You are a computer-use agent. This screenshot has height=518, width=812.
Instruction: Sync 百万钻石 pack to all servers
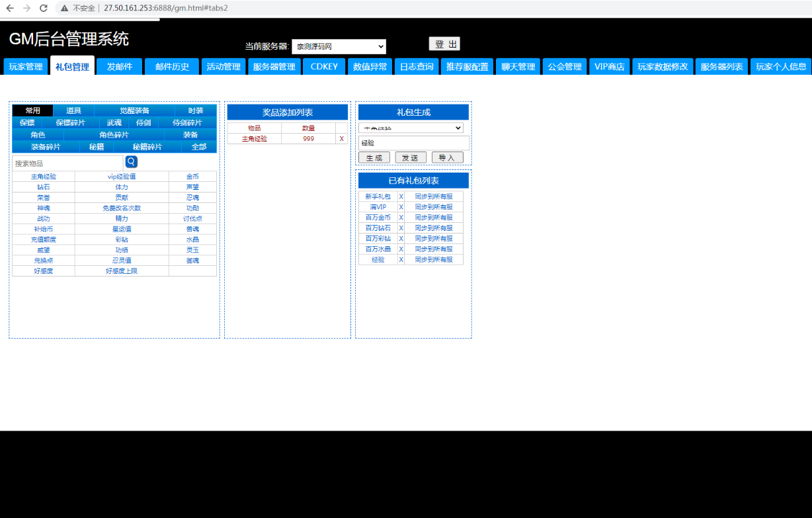[434, 228]
